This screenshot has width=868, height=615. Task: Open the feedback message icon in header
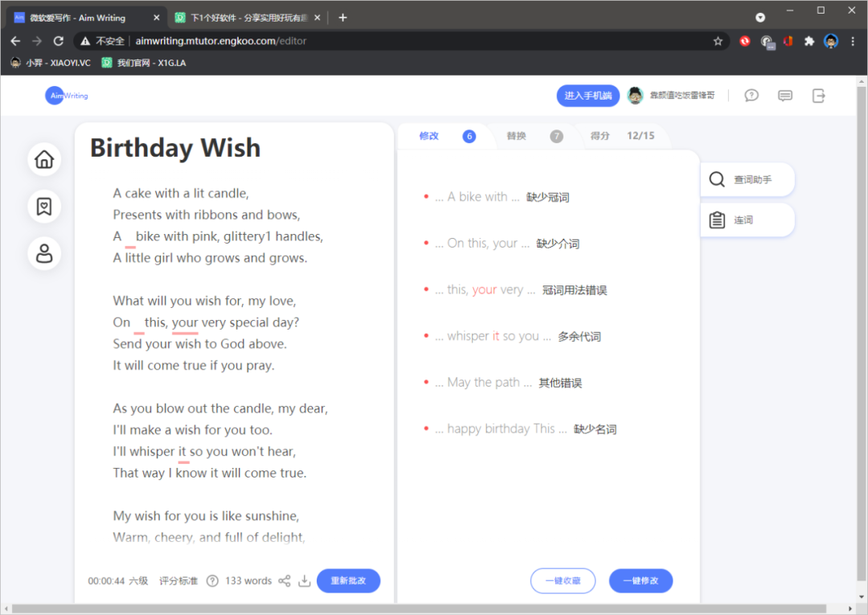coord(785,95)
